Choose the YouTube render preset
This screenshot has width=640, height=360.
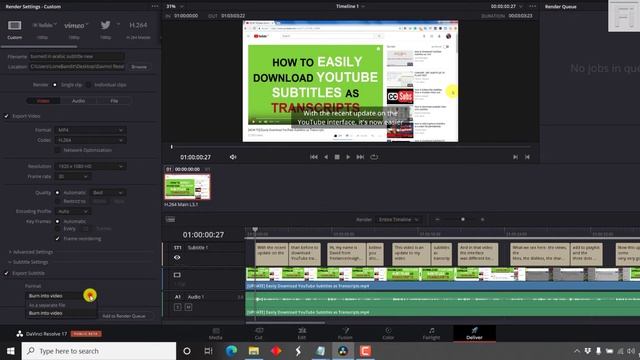pos(43,25)
